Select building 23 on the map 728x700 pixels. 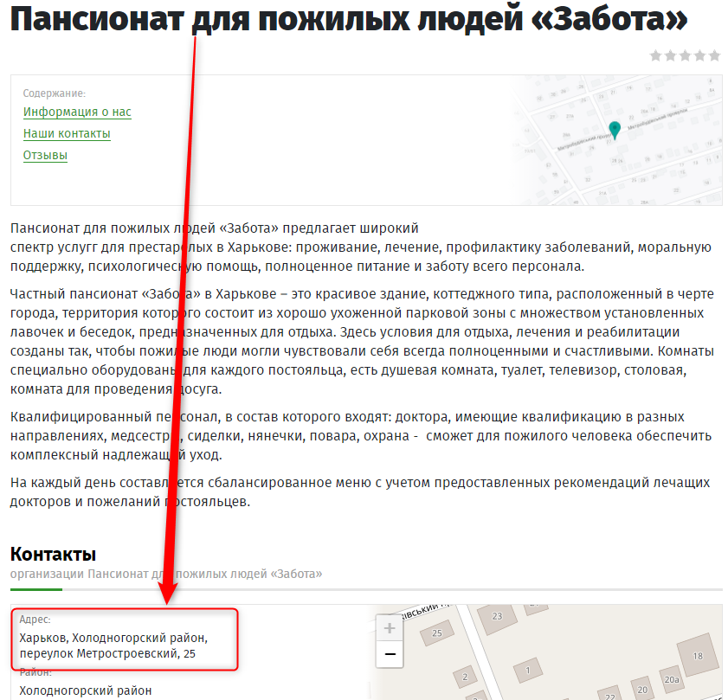coord(497,616)
